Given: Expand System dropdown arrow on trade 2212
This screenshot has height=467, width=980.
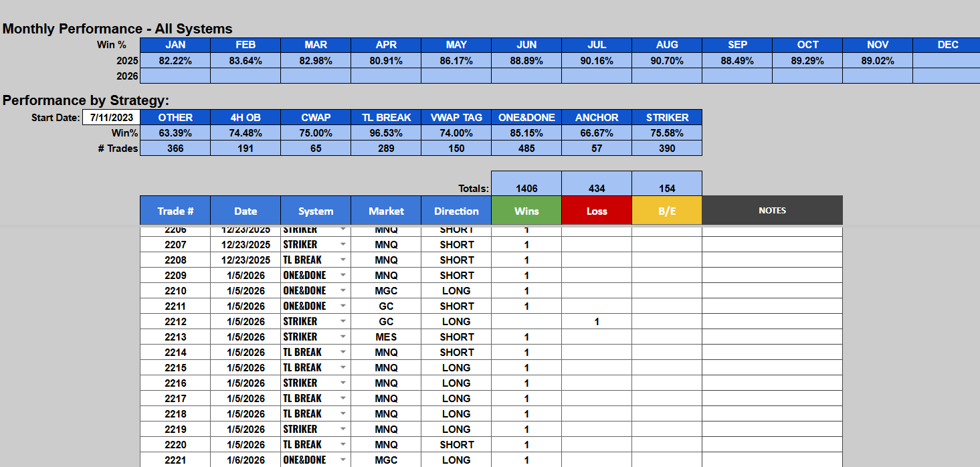Looking at the screenshot, I should coord(343,321).
